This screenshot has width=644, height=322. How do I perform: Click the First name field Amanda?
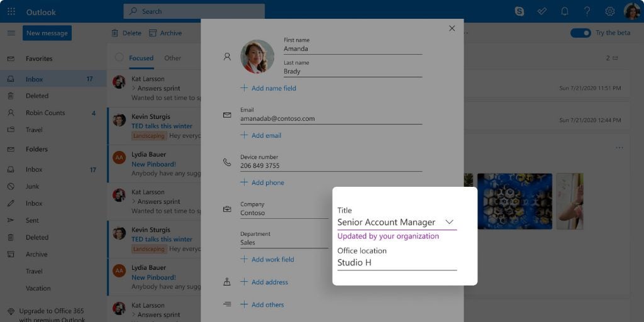point(353,49)
